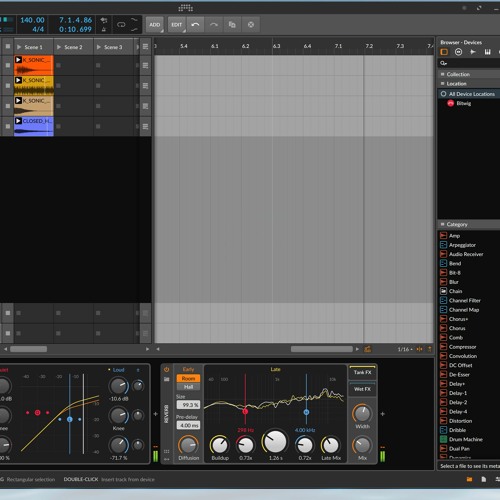Open the Wet FX chain
The image size is (500, 500).
[x=362, y=389]
